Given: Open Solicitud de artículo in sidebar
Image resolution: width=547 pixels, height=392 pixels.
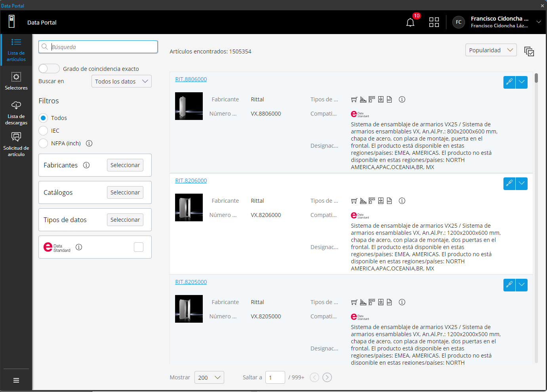Looking at the screenshot, I should click(x=16, y=145).
